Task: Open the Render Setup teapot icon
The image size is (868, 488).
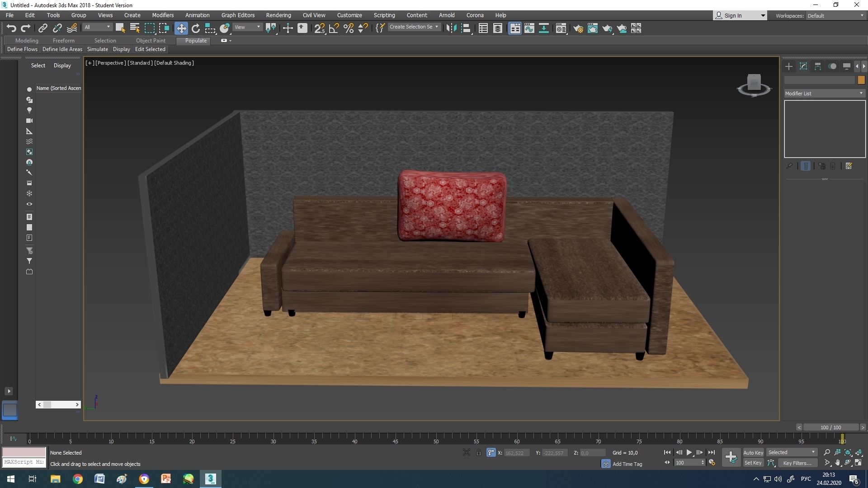Action: pyautogui.click(x=578, y=28)
